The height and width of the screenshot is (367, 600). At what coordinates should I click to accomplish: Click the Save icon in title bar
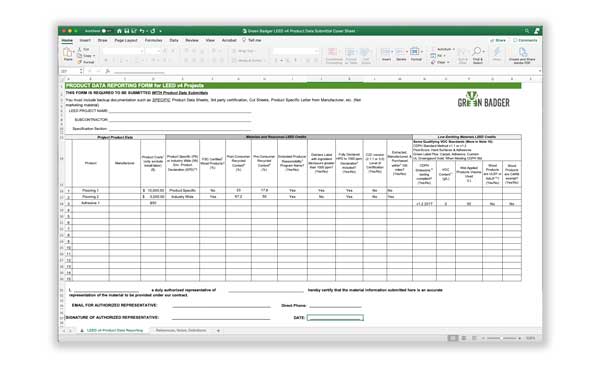pyautogui.click(x=127, y=31)
